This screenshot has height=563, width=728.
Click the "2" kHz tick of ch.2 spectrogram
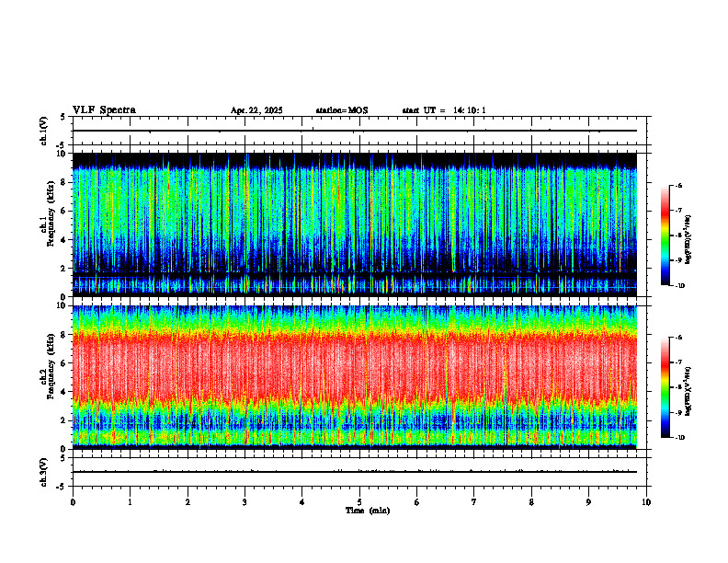pos(64,420)
